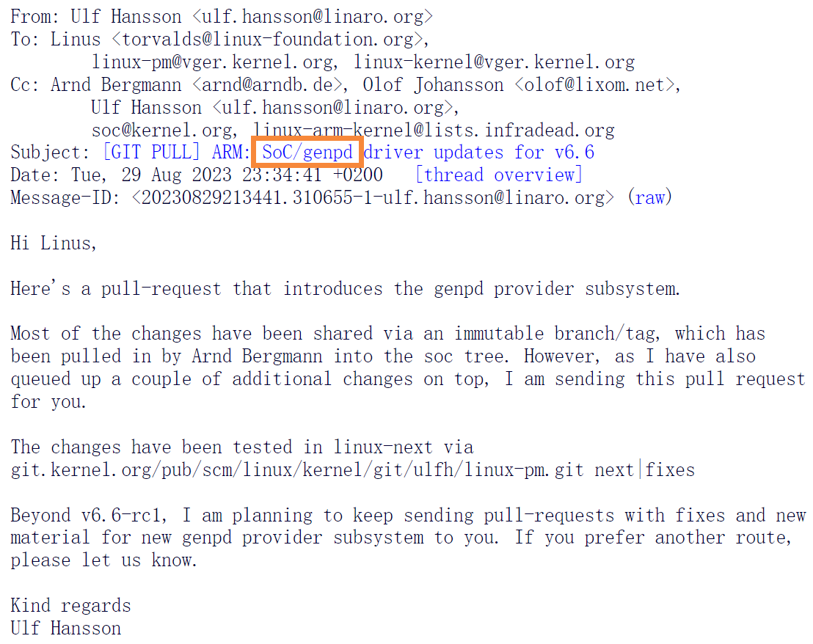Viewport: 813px width, 644px height.
Task: Open the SoC/genpd highlighted subject link
Action: (x=307, y=153)
